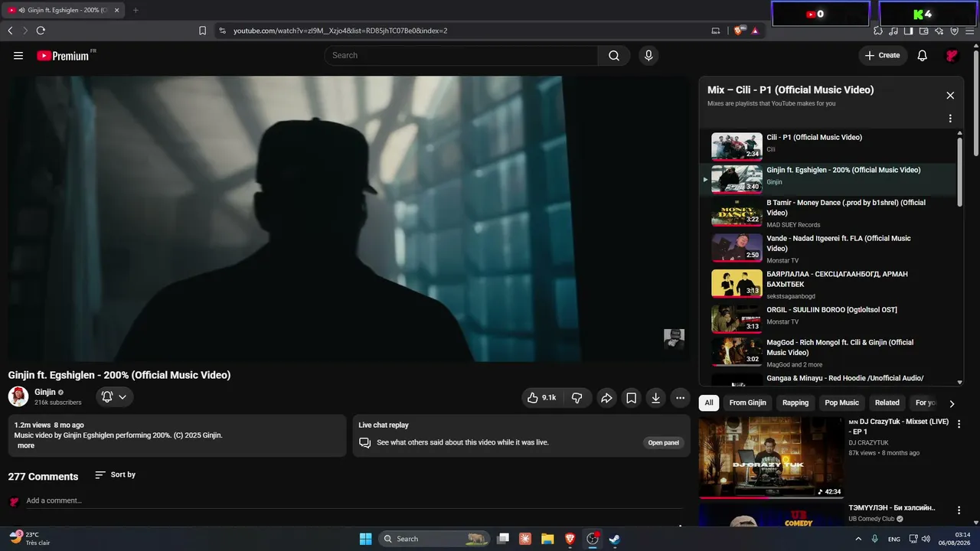Open Leo AI sparkle icon
The height and width of the screenshot is (551, 980).
pos(939,31)
